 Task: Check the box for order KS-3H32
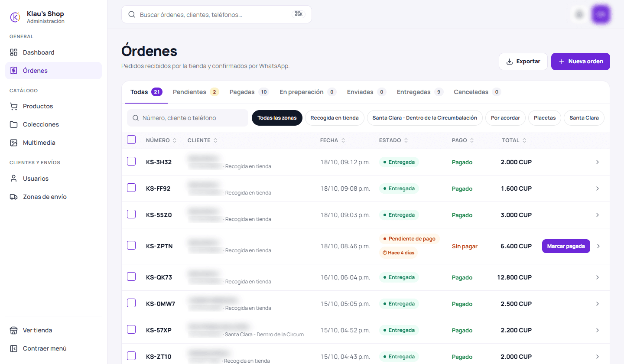(131, 161)
